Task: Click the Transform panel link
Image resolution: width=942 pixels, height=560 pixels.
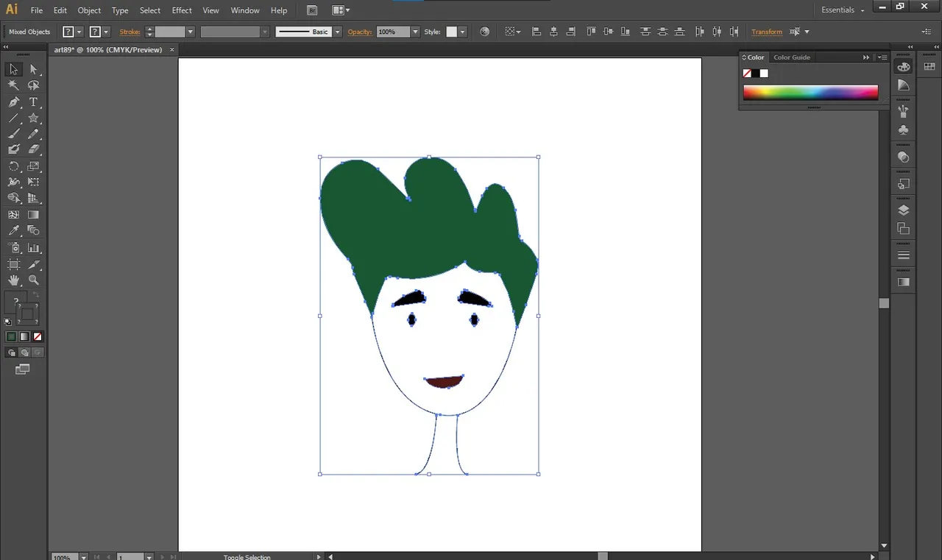Action: [767, 32]
